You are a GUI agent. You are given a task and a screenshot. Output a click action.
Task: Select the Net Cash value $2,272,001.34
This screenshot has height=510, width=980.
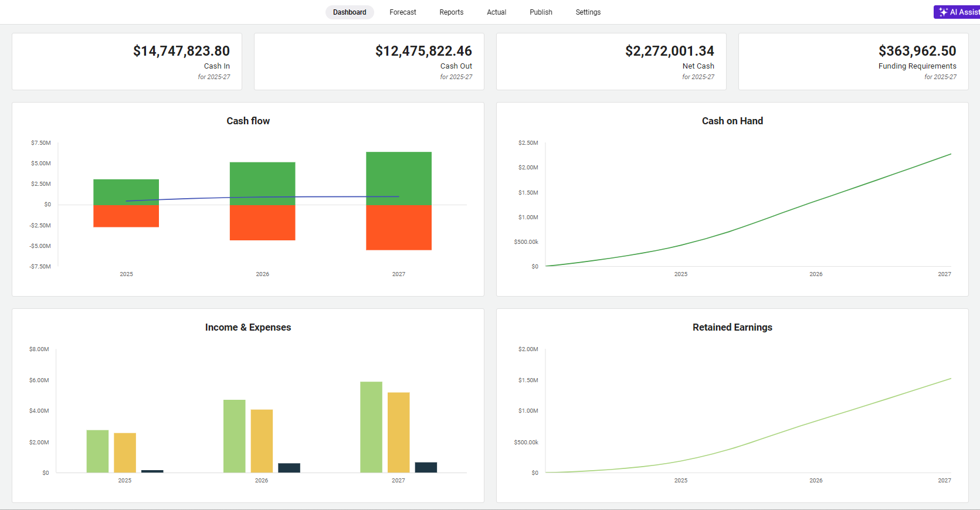[x=670, y=51]
